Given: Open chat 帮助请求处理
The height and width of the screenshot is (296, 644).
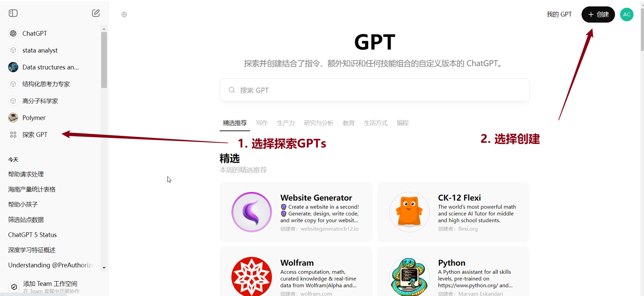Looking at the screenshot, I should [26, 174].
